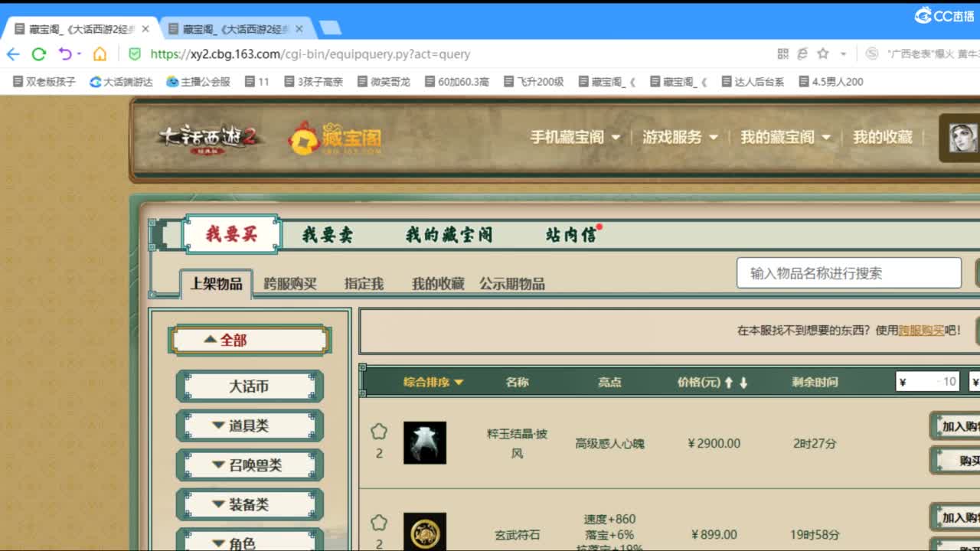980x551 pixels.
Task: Open the 双老版孩子 bookmark
Action: coord(44,81)
